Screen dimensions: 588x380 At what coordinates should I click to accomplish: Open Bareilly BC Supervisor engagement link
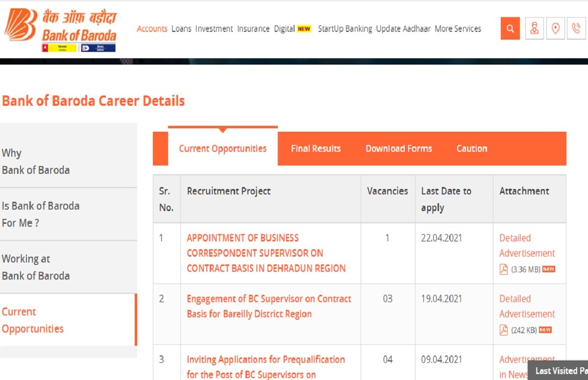269,306
